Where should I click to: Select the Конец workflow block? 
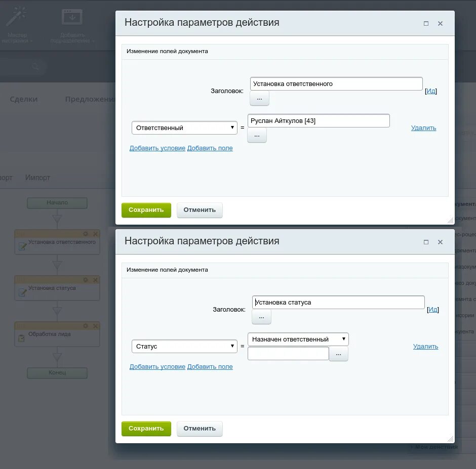(57, 372)
